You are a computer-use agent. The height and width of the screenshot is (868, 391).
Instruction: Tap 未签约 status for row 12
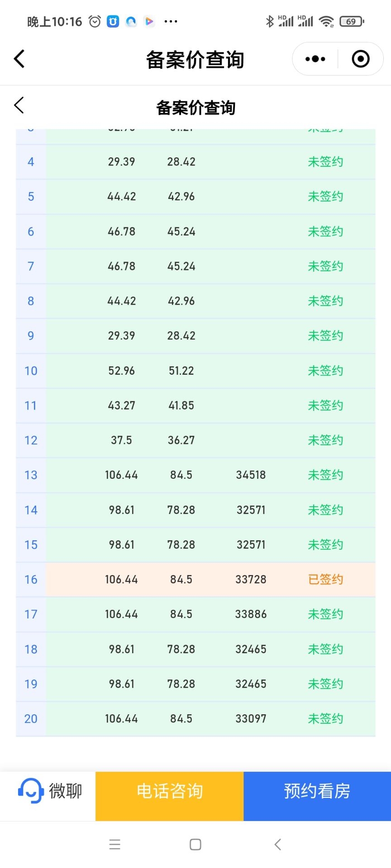[x=325, y=440]
